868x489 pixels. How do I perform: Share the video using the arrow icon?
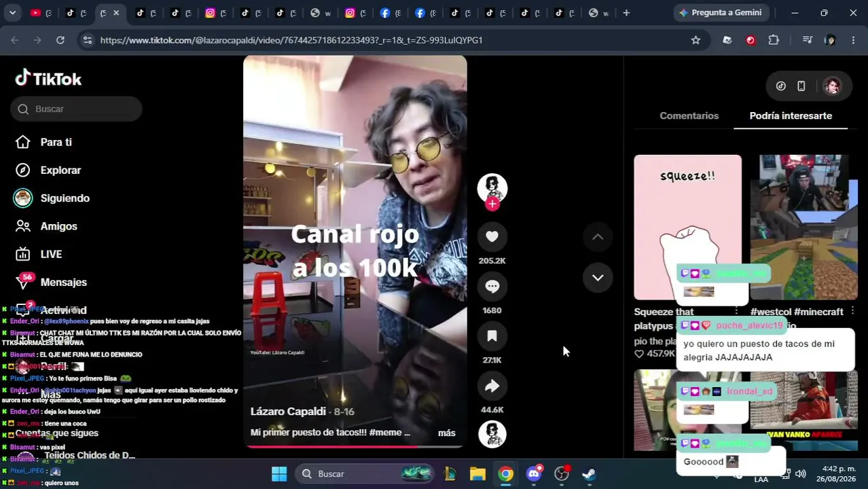[x=492, y=386]
